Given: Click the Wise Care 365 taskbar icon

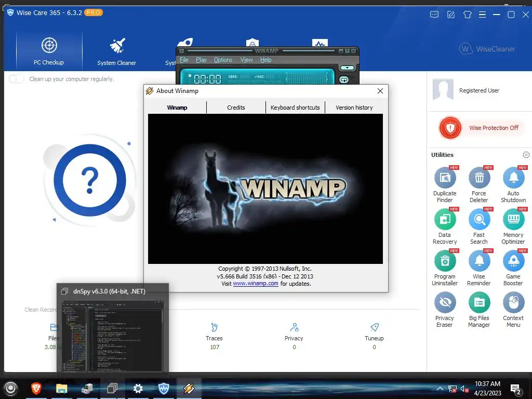Looking at the screenshot, I should [x=164, y=388].
